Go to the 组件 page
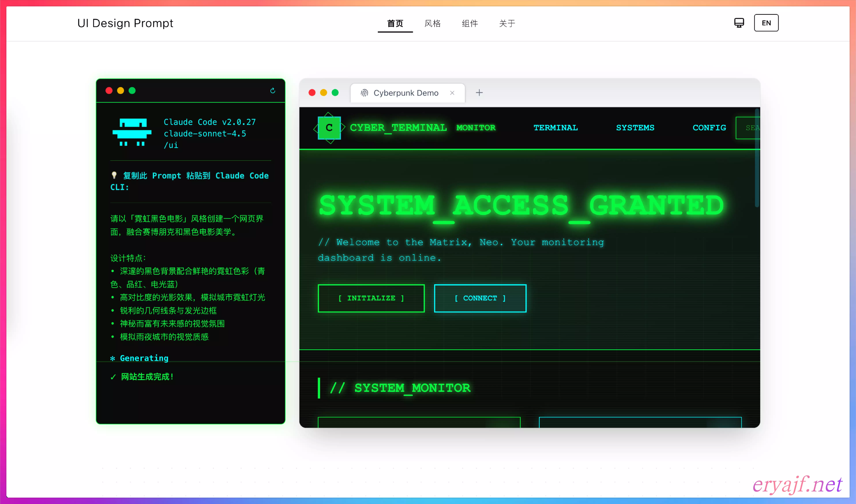The height and width of the screenshot is (504, 856). point(470,23)
